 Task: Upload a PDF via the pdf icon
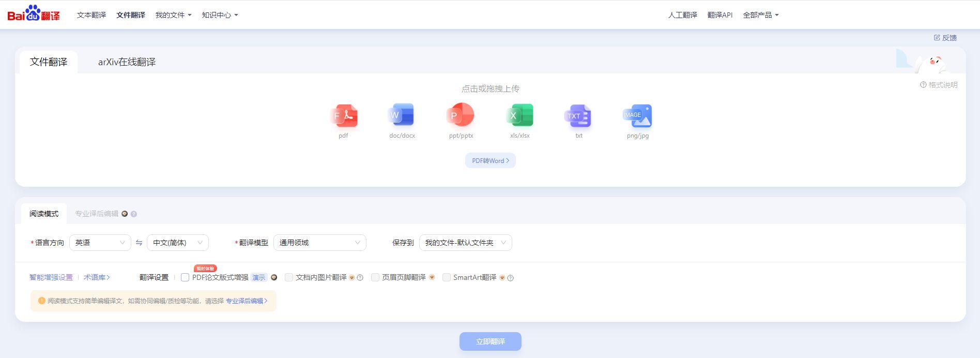click(344, 115)
